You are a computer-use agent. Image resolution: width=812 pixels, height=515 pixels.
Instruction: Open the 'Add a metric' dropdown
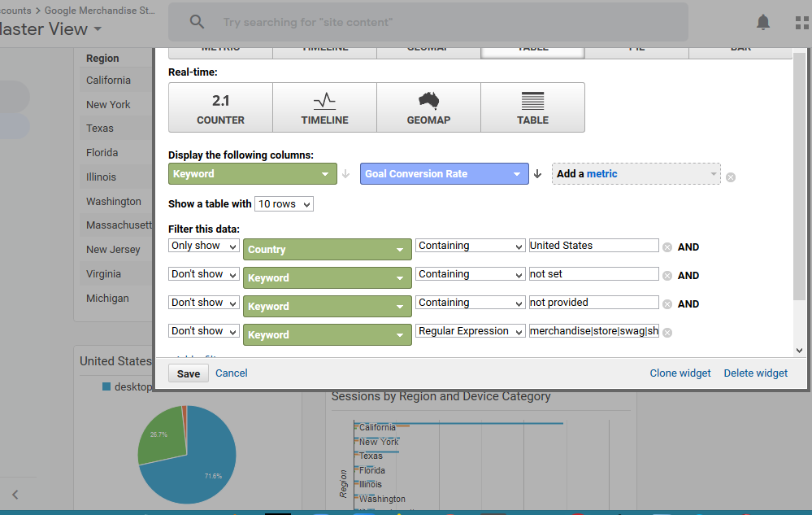point(636,174)
